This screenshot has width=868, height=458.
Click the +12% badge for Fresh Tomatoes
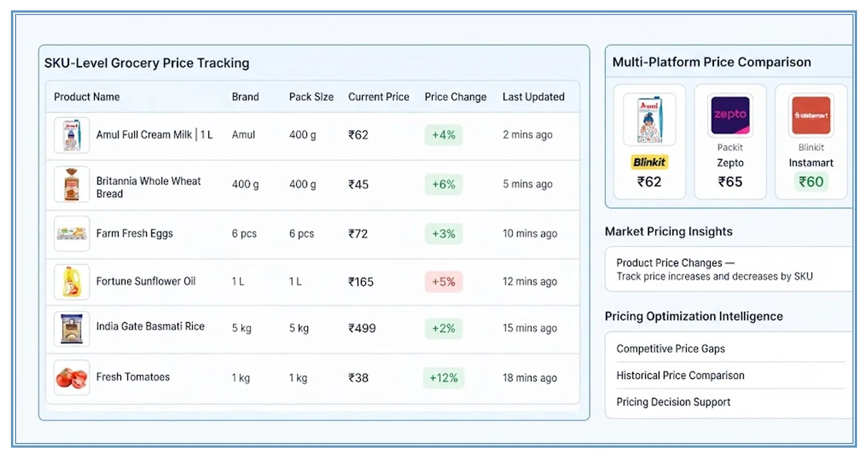(x=444, y=378)
